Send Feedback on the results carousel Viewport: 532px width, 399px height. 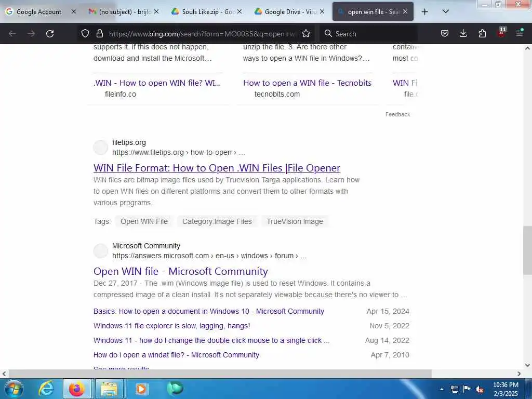point(397,114)
